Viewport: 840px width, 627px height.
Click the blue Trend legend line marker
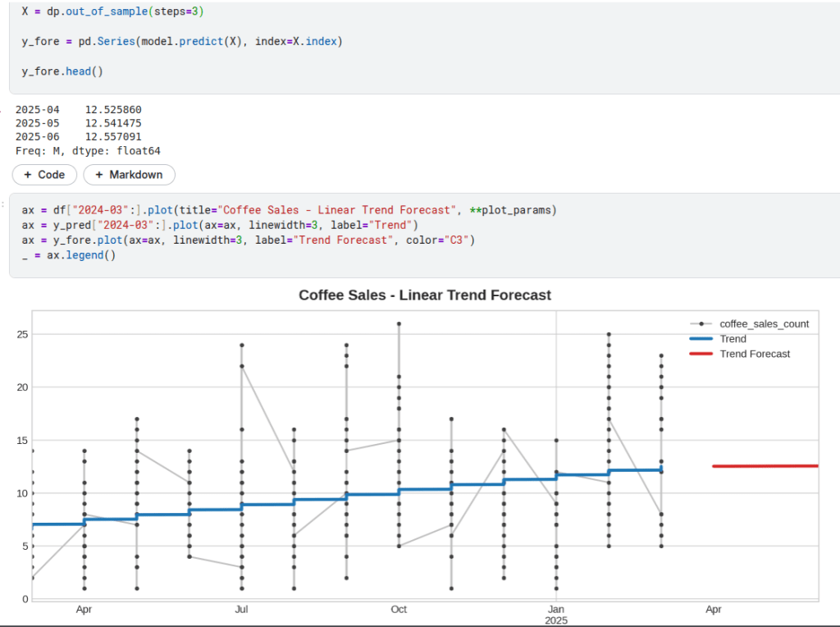[700, 339]
